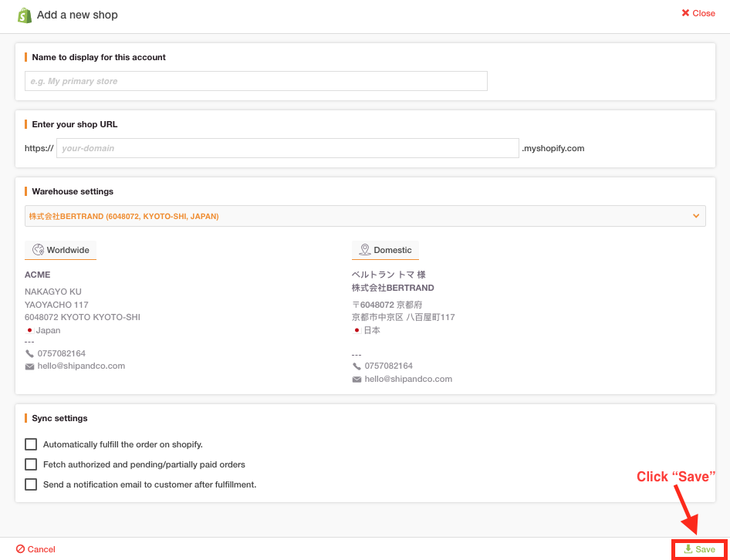Click the '〒6048072 京都府' postal line
Viewport: 730px width, 560px height.
click(x=387, y=305)
